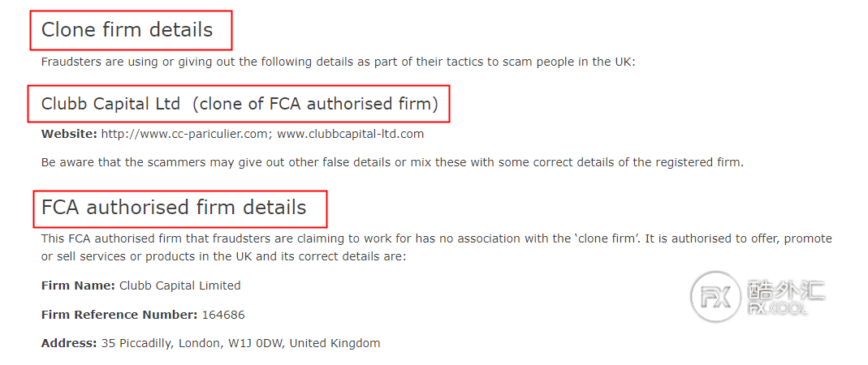Click the "Firm Reference Number:" label
Screen dimensions: 868x365
pyautogui.click(x=119, y=315)
